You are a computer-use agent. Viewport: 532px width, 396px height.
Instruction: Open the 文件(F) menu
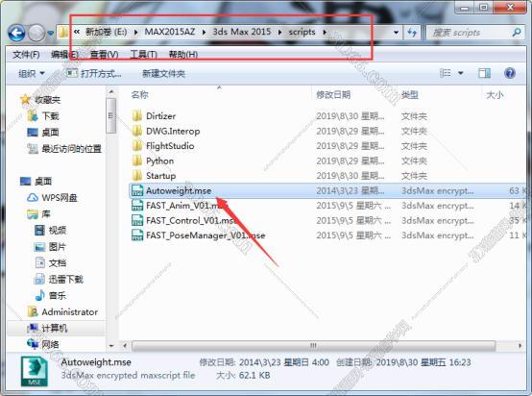point(26,55)
